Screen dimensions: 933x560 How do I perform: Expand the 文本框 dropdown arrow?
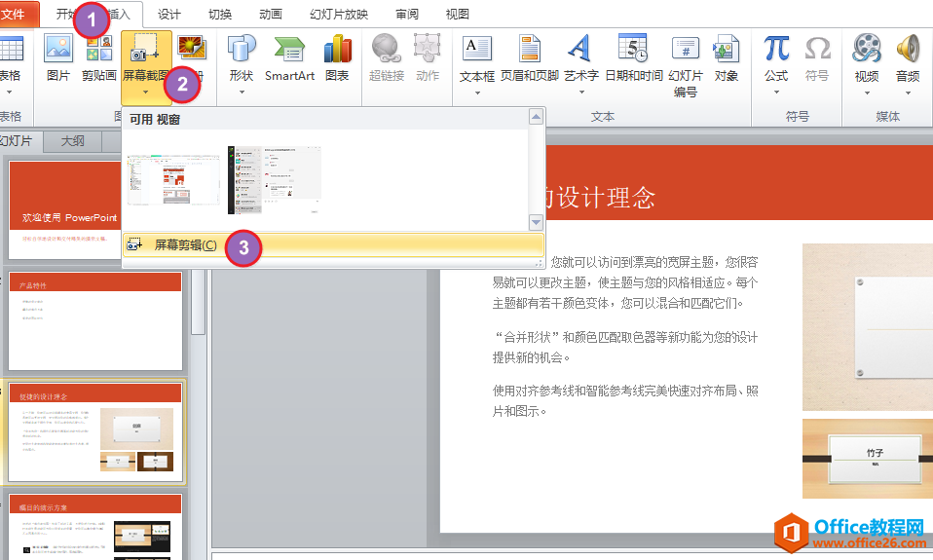[x=477, y=93]
